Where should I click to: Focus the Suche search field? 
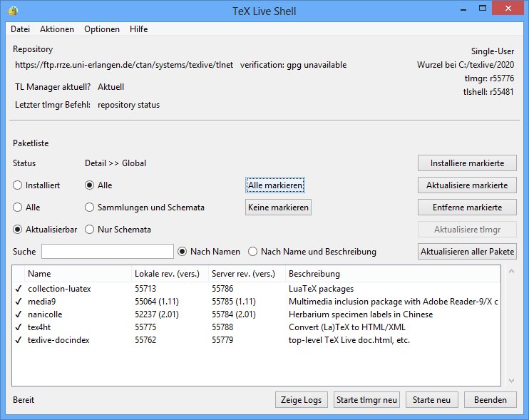(x=108, y=251)
